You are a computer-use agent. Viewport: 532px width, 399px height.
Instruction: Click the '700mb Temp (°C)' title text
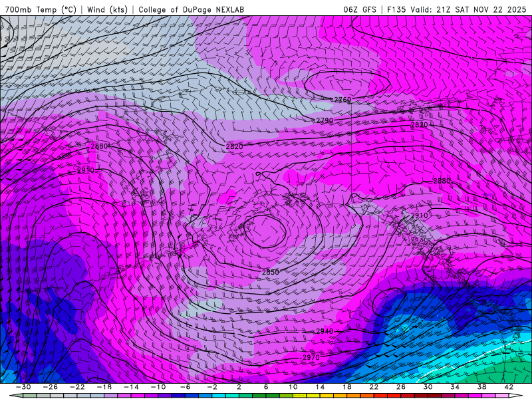41,9
